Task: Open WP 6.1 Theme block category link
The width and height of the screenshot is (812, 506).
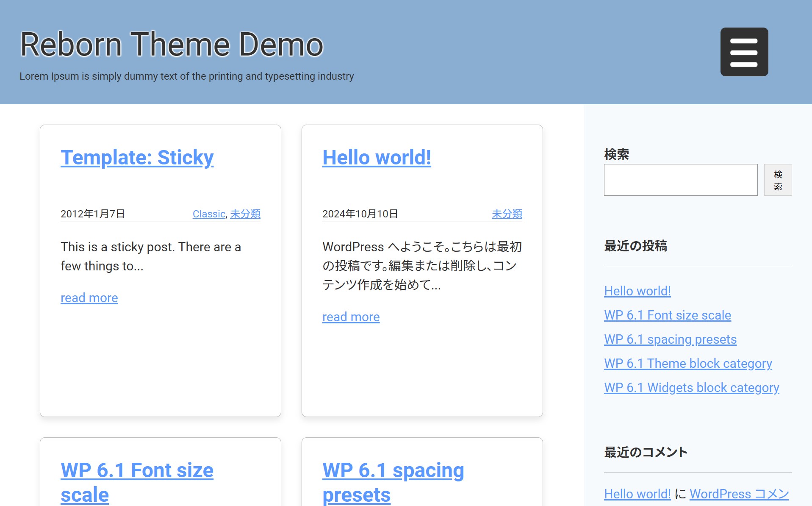Action: click(688, 364)
